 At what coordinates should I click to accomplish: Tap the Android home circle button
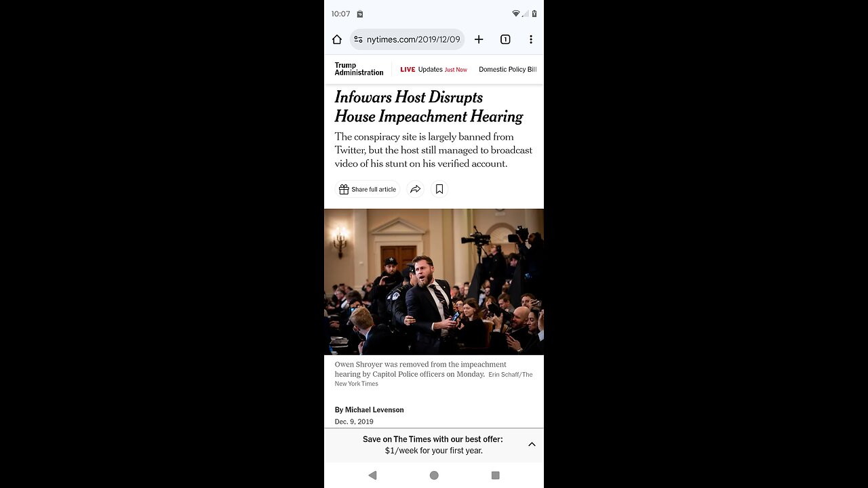[434, 475]
